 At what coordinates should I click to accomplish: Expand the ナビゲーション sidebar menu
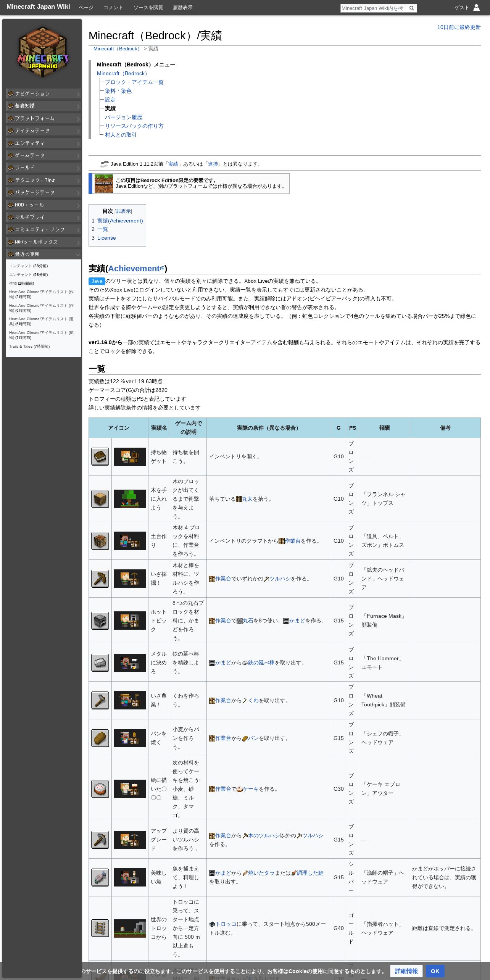coord(44,93)
